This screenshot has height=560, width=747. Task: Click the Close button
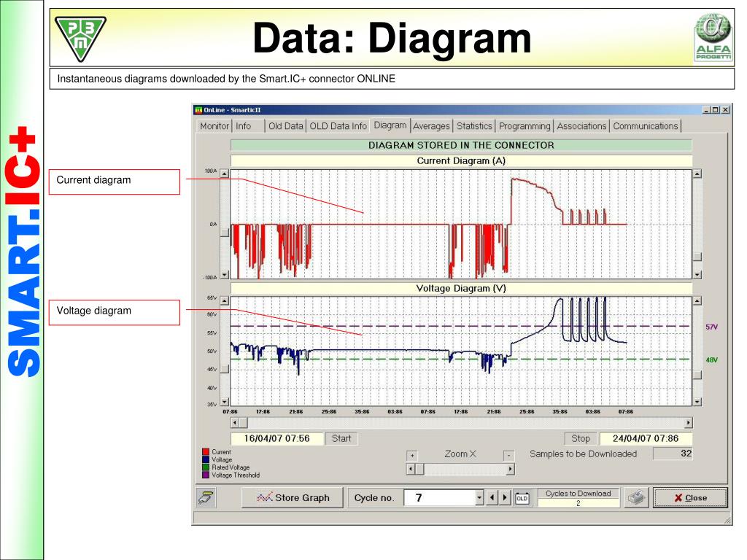(x=690, y=497)
